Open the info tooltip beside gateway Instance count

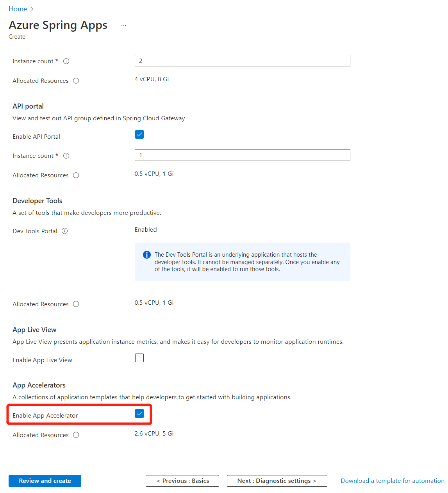coord(66,61)
